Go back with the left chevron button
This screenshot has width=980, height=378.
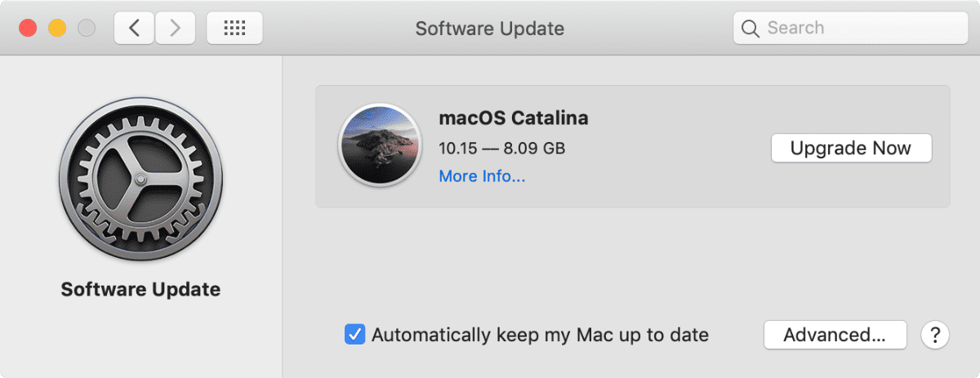click(135, 29)
